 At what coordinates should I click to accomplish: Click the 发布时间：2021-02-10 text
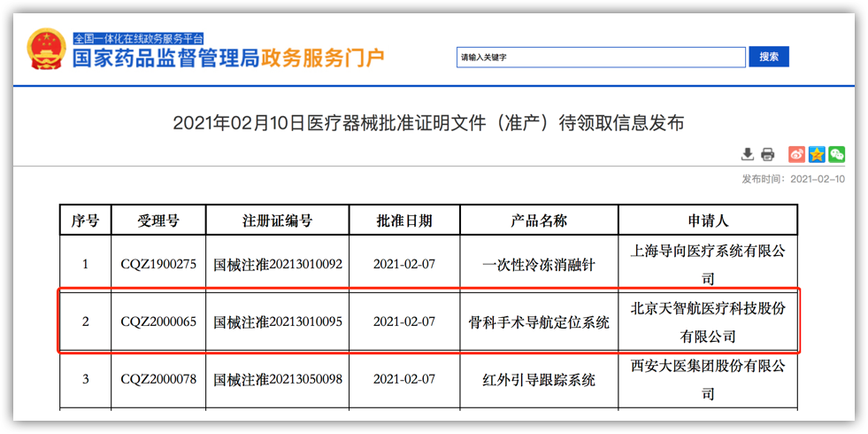794,180
